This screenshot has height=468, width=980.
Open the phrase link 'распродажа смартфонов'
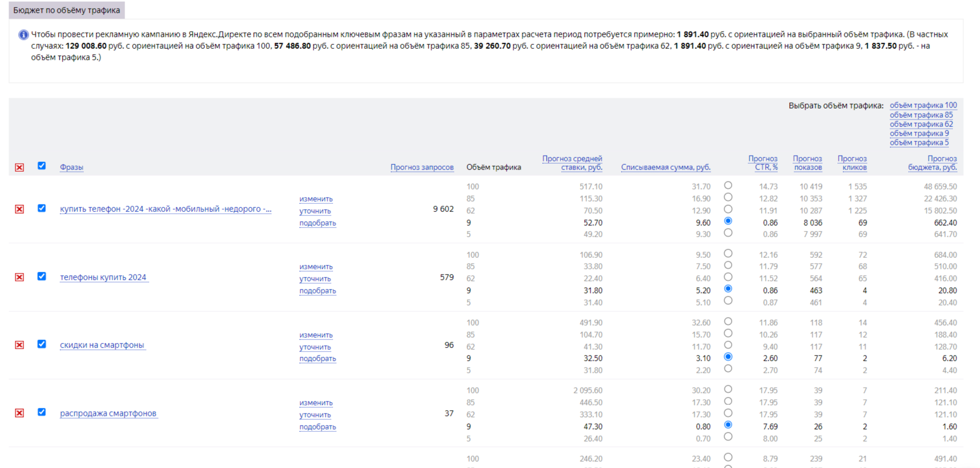pyautogui.click(x=108, y=413)
